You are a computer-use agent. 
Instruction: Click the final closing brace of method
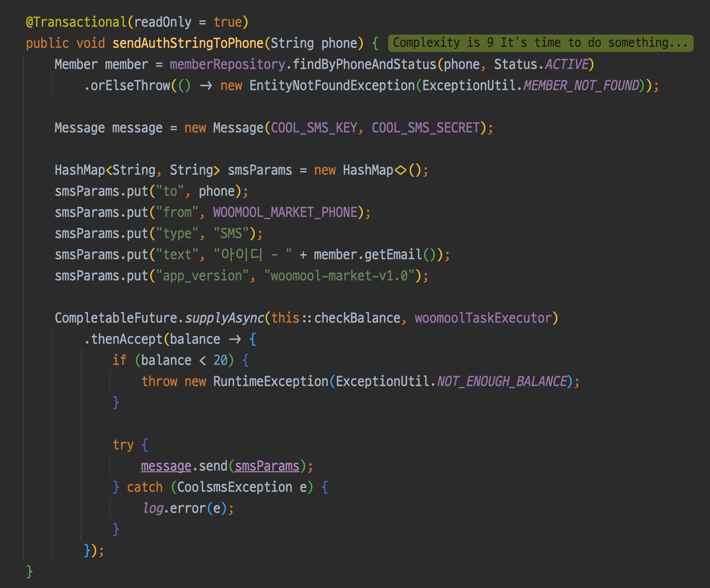point(29,572)
